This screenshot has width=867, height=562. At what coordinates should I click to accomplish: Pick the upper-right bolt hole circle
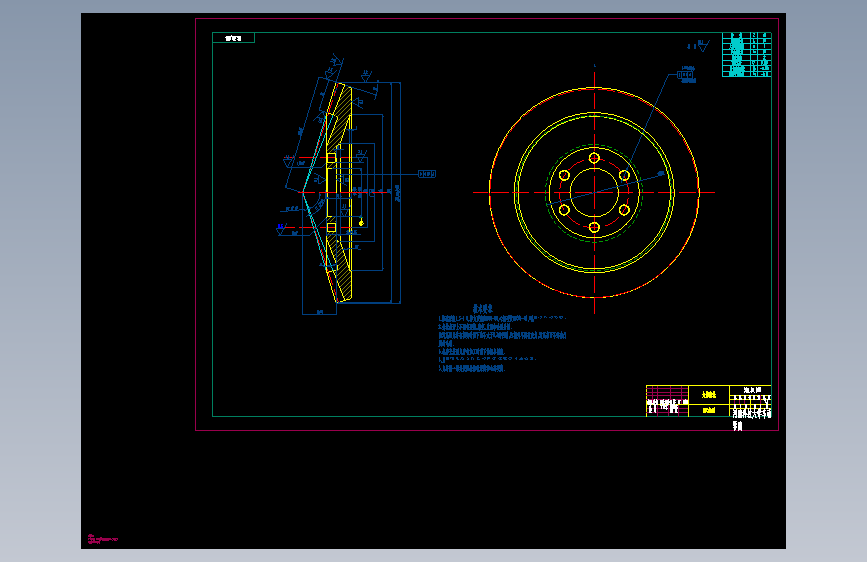(x=624, y=175)
